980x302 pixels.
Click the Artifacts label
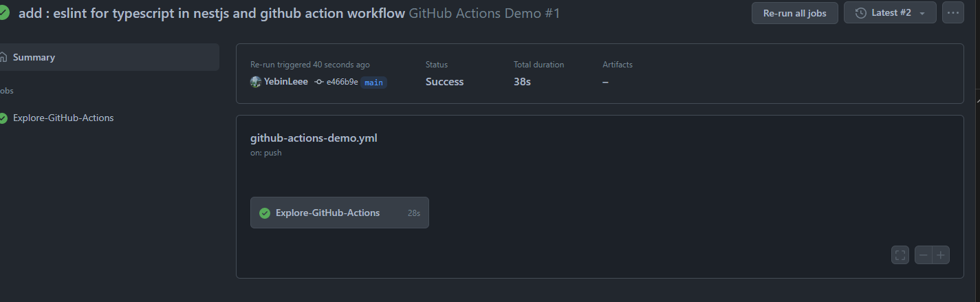point(618,65)
